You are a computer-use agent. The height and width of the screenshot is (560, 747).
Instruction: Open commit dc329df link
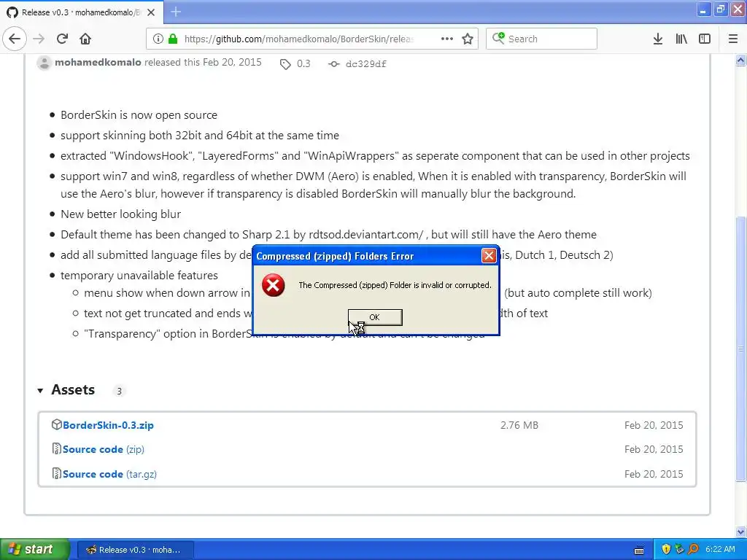tap(366, 64)
